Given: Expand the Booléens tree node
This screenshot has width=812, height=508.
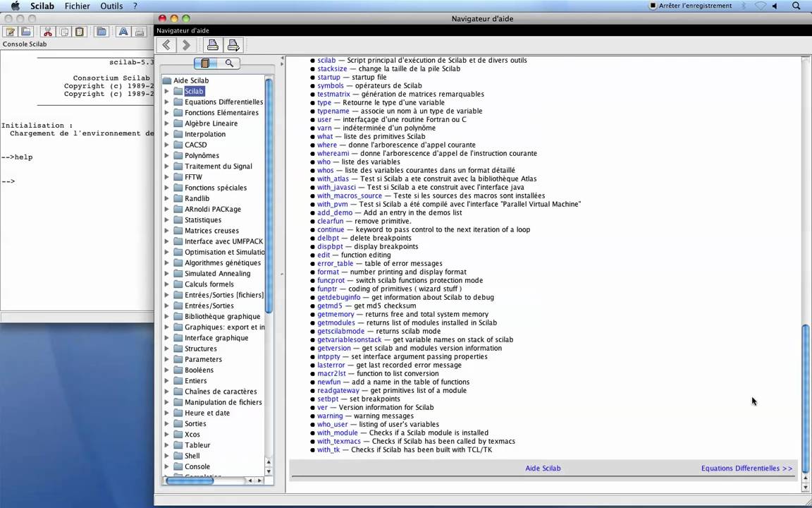Looking at the screenshot, I should point(167,370).
